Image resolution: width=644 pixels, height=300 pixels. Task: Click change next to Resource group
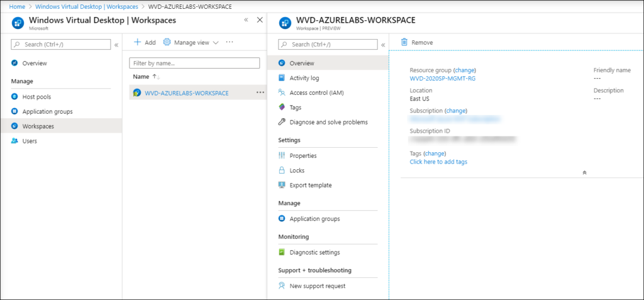pyautogui.click(x=465, y=70)
